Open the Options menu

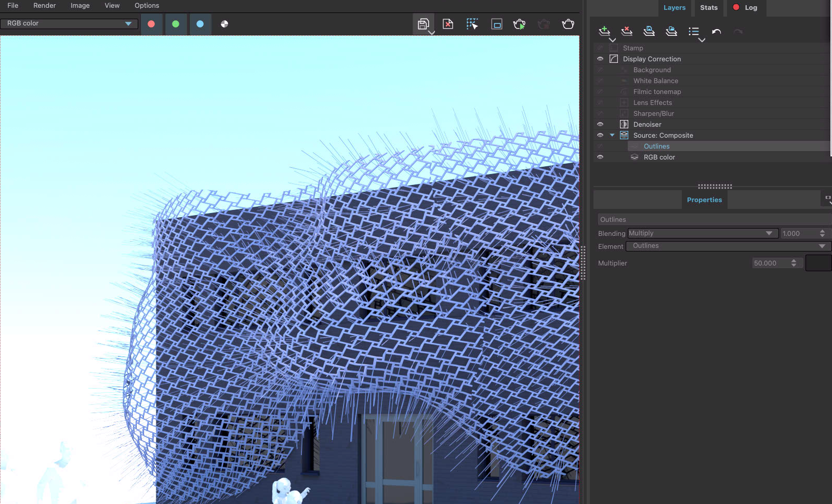click(147, 5)
